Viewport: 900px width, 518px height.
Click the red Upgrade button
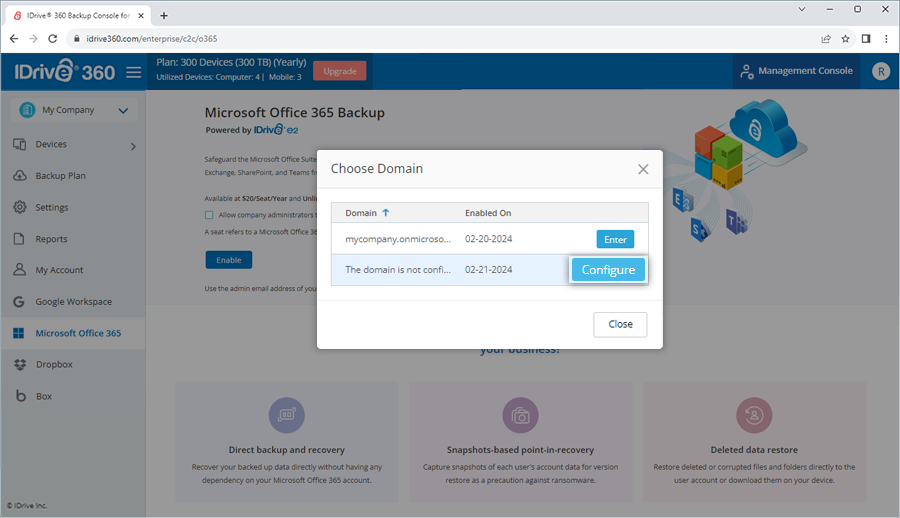(x=339, y=71)
